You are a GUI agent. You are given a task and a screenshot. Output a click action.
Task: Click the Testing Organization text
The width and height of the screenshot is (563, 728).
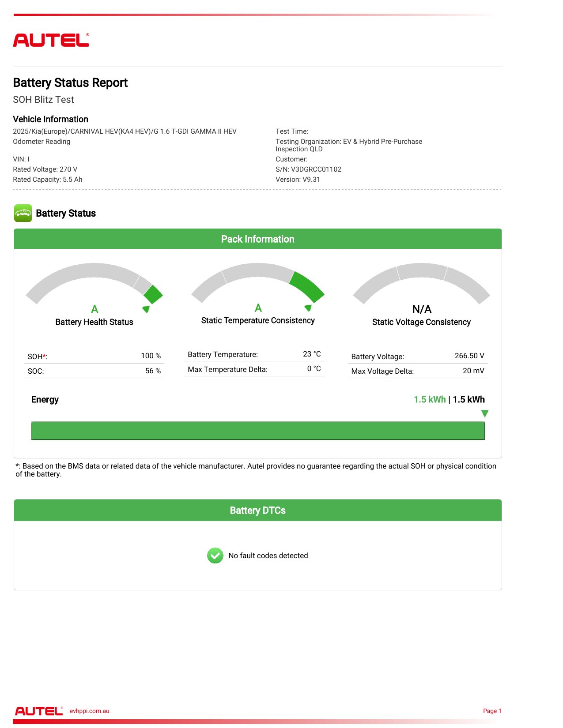(349, 145)
